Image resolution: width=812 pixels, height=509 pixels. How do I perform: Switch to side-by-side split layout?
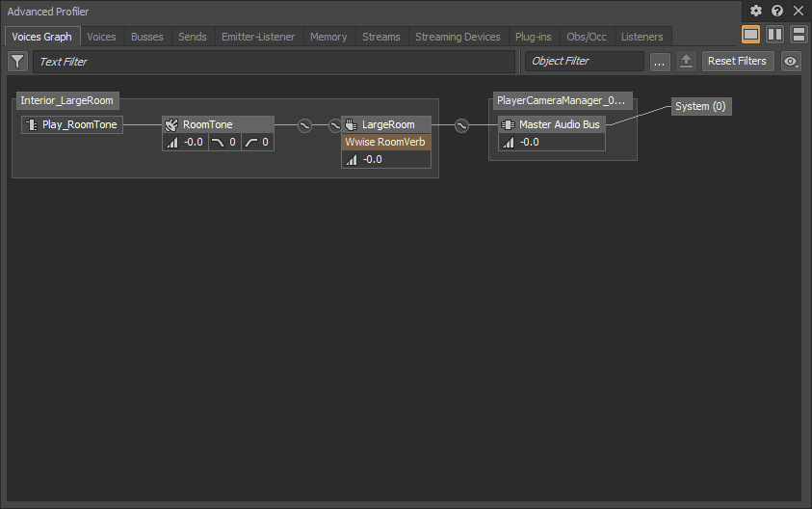pyautogui.click(x=774, y=35)
